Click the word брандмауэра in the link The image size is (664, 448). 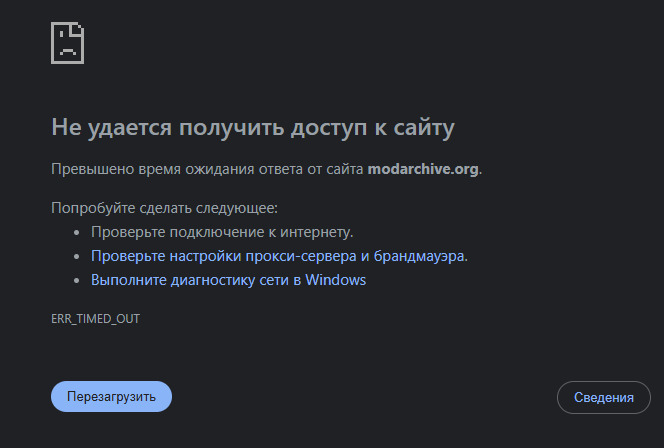(419, 256)
